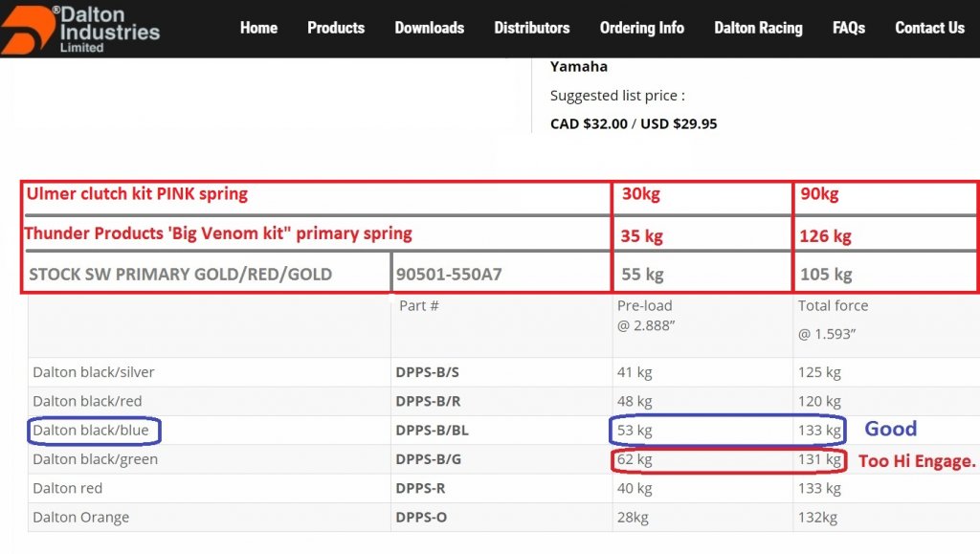Viewport: 980px width, 554px height.
Task: Select part number DPPS-B/R
Action: tap(428, 401)
